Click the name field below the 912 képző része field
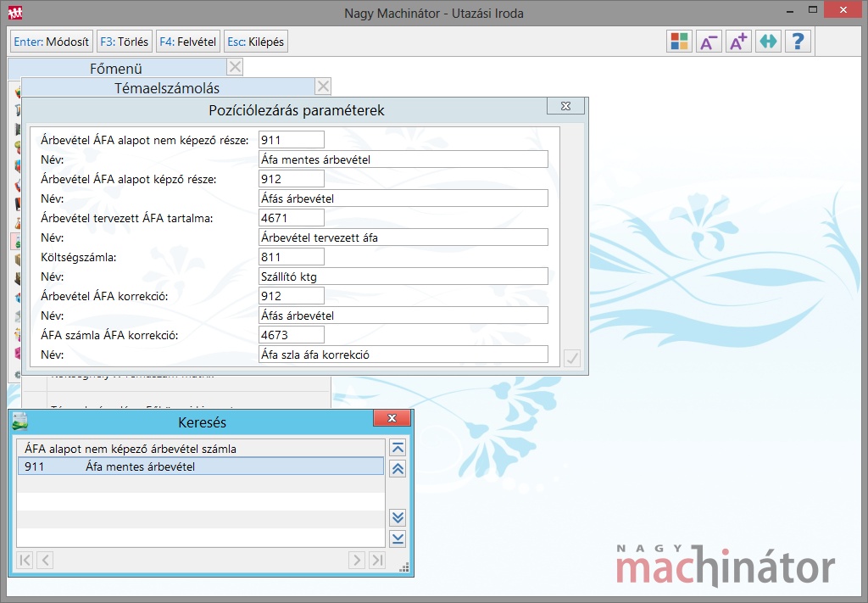The width and height of the screenshot is (868, 603). click(x=403, y=198)
